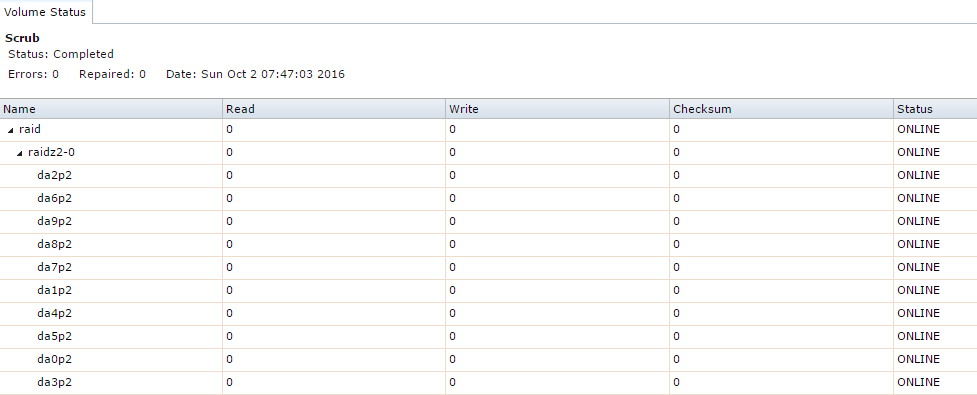The height and width of the screenshot is (395, 977).
Task: Click the Checksum value of da4p2 row
Action: [677, 313]
